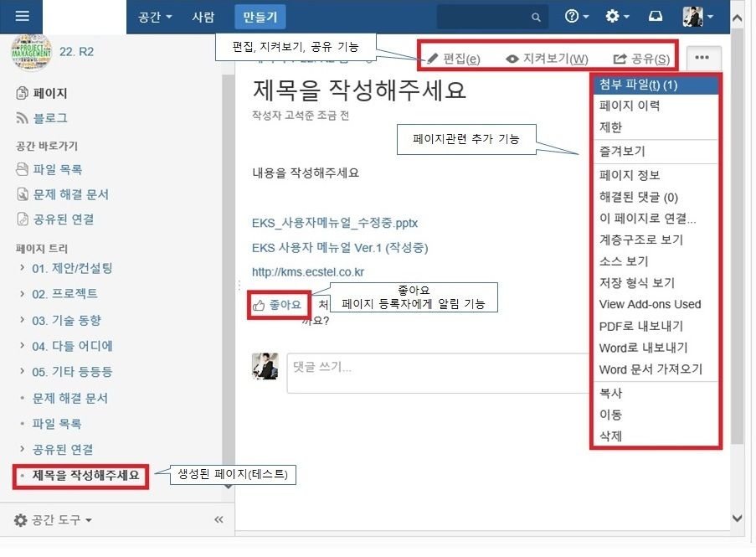Open EKS 사용자 메뉴얼 Ver.1 link
Image resolution: width=756 pixels, height=557 pixels.
point(340,248)
